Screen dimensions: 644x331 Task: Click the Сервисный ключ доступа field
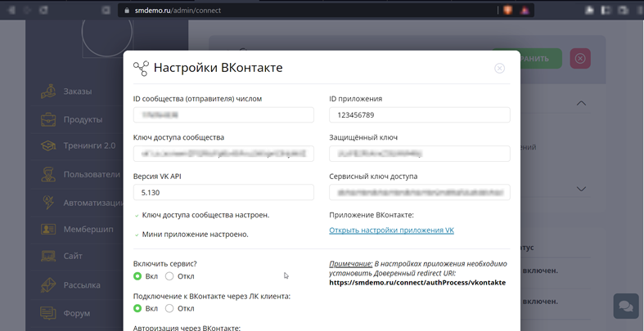pos(420,192)
